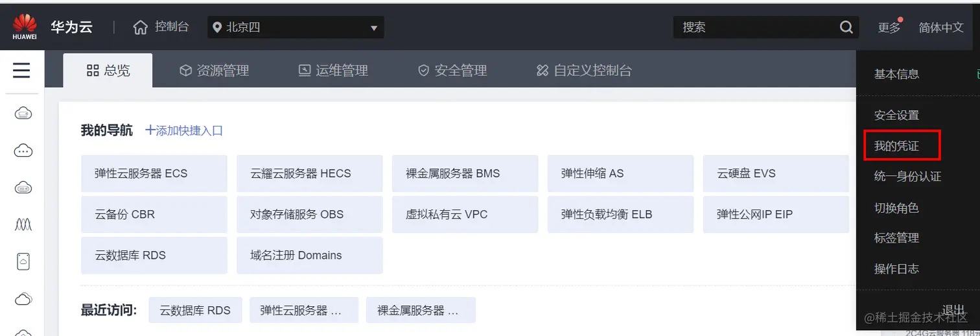Open the 更多 menu
The image size is (980, 336).
pyautogui.click(x=889, y=28)
